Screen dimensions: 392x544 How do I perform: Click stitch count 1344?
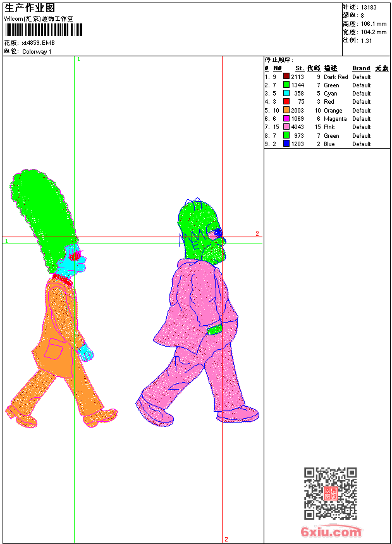point(298,85)
